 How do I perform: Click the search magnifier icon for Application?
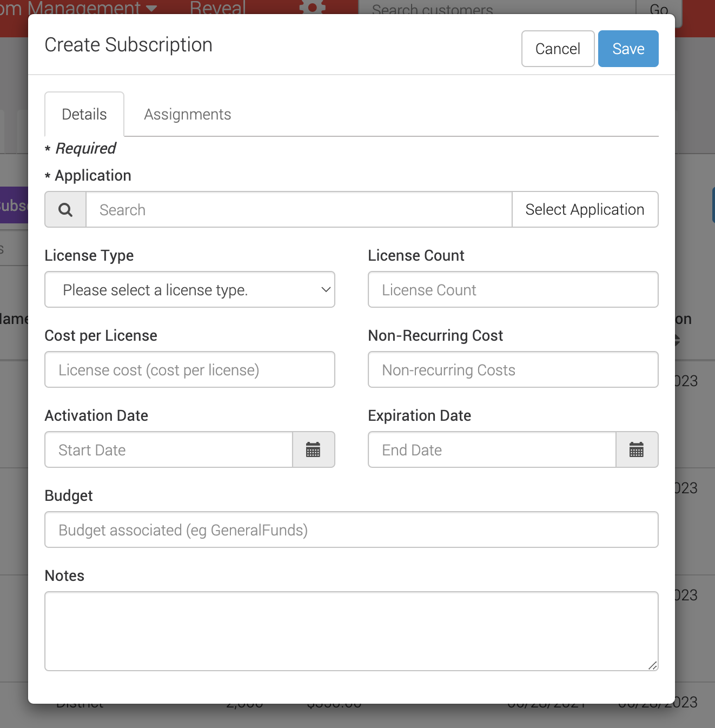(65, 209)
